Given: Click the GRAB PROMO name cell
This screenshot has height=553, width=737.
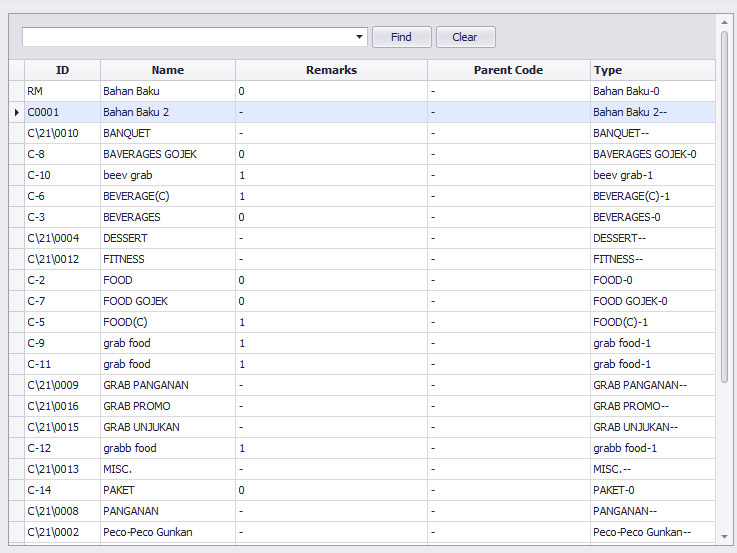Looking at the screenshot, I should coord(168,406).
